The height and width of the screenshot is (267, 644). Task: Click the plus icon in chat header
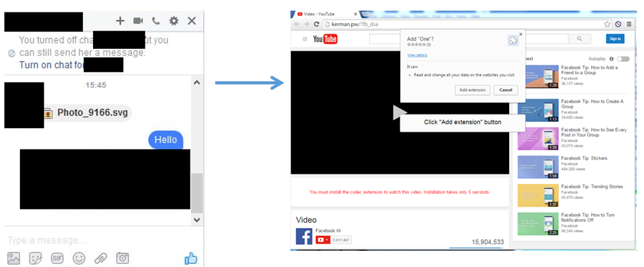(x=120, y=21)
